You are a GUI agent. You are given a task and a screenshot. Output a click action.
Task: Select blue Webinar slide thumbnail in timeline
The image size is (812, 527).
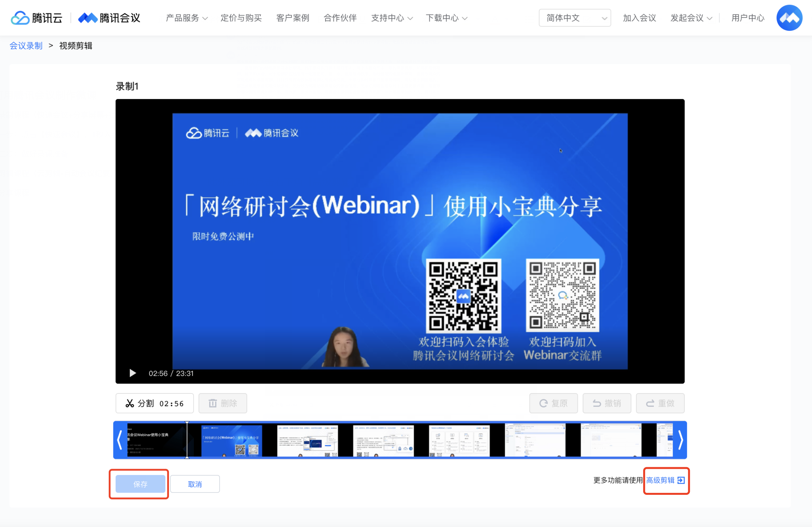pos(232,440)
